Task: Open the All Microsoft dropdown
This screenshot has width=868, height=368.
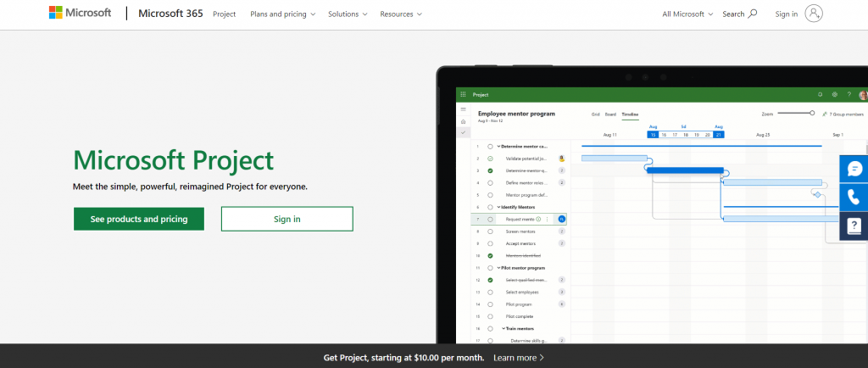Action: point(687,14)
